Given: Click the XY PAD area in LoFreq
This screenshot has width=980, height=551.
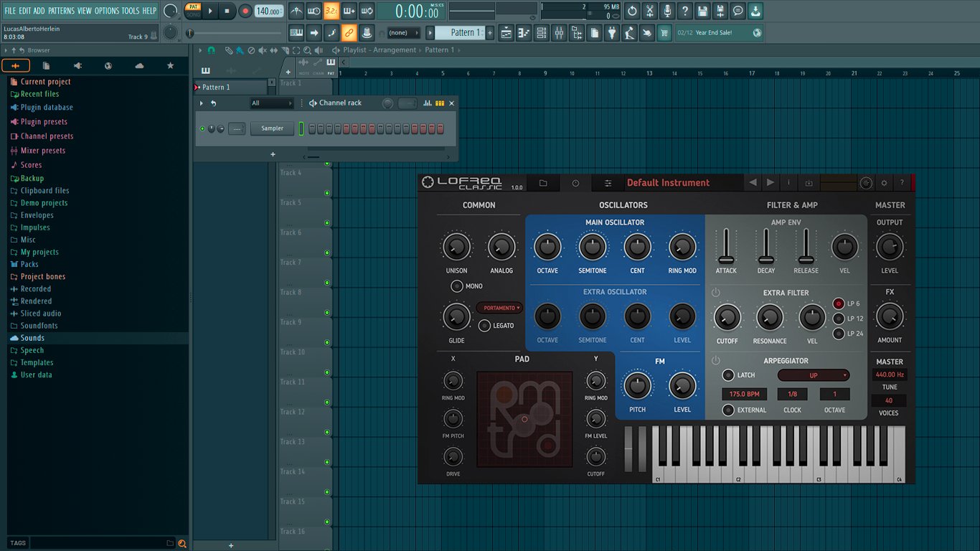Looking at the screenshot, I should 524,419.
